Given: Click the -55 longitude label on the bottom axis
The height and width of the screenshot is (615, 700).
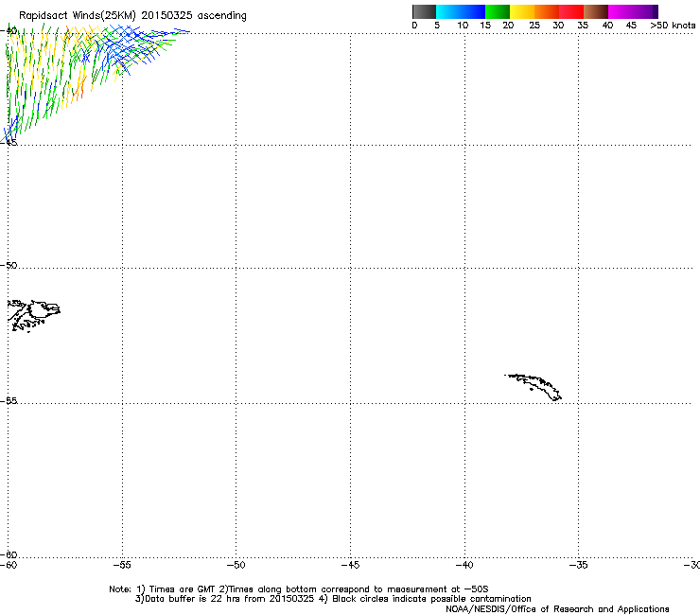Looking at the screenshot, I should pos(122,565).
